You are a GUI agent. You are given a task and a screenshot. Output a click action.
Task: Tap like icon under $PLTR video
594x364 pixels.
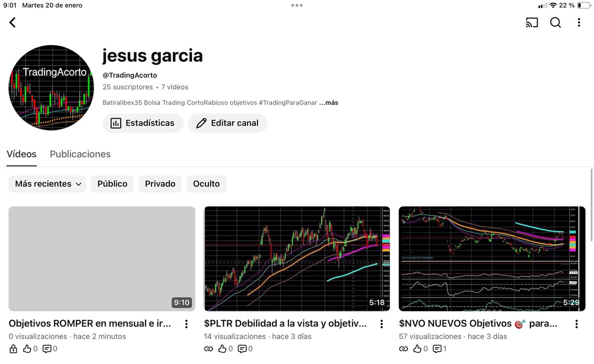coord(223,349)
